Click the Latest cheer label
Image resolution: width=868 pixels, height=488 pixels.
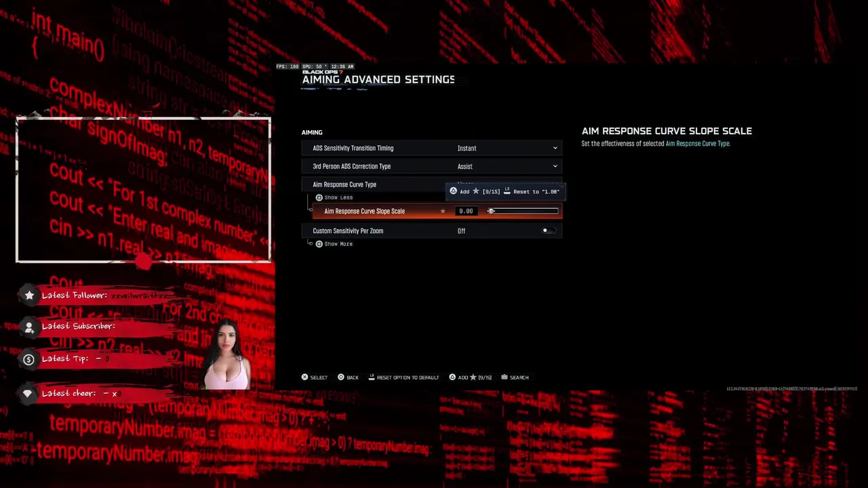[70, 393]
